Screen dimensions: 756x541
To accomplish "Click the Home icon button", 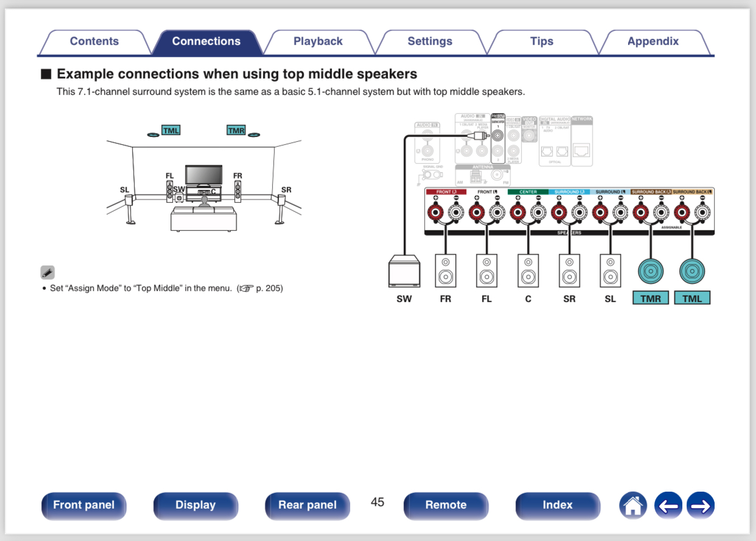I will point(633,505).
